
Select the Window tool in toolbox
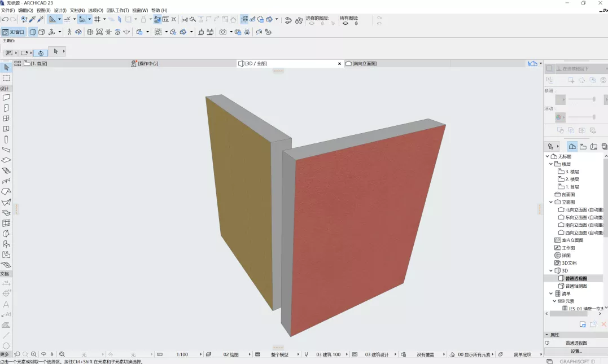[x=6, y=119]
